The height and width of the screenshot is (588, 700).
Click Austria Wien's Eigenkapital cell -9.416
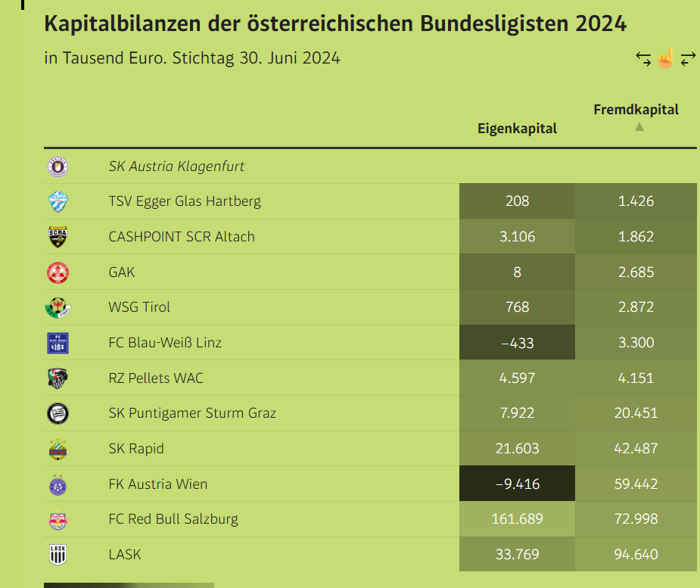(517, 484)
